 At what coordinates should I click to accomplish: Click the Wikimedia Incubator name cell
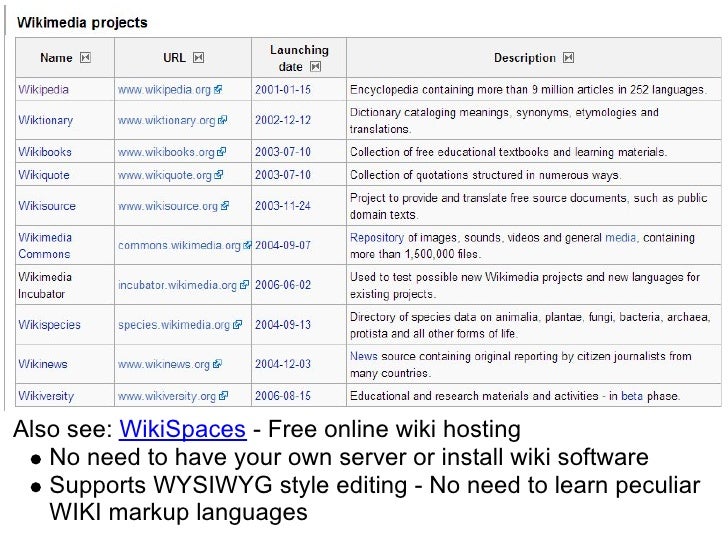click(x=65, y=285)
